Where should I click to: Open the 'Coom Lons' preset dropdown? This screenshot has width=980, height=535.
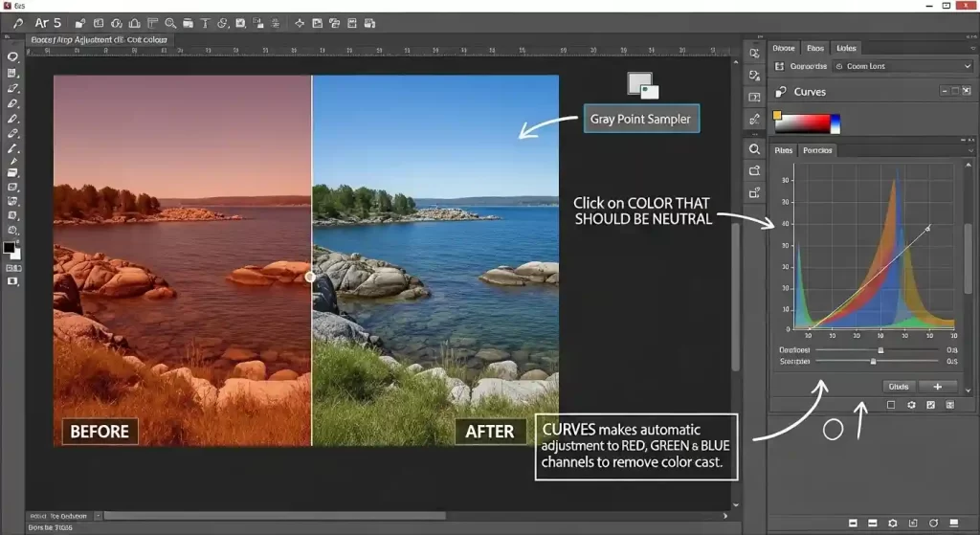(903, 66)
